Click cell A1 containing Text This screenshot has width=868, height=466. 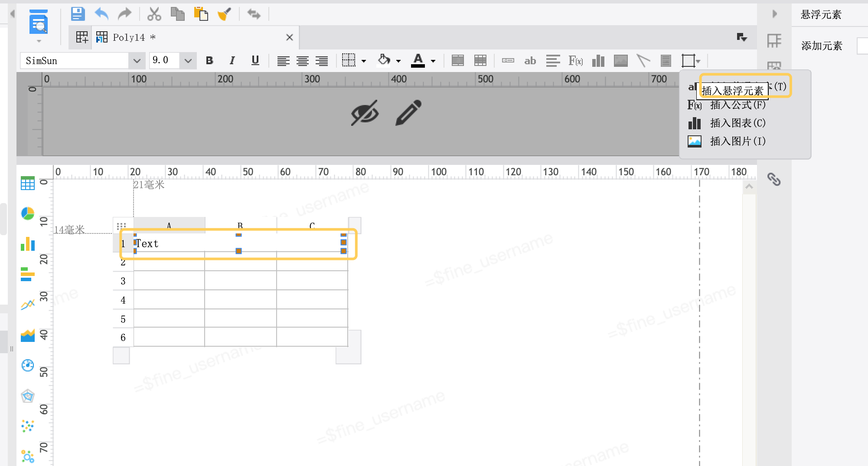click(169, 243)
